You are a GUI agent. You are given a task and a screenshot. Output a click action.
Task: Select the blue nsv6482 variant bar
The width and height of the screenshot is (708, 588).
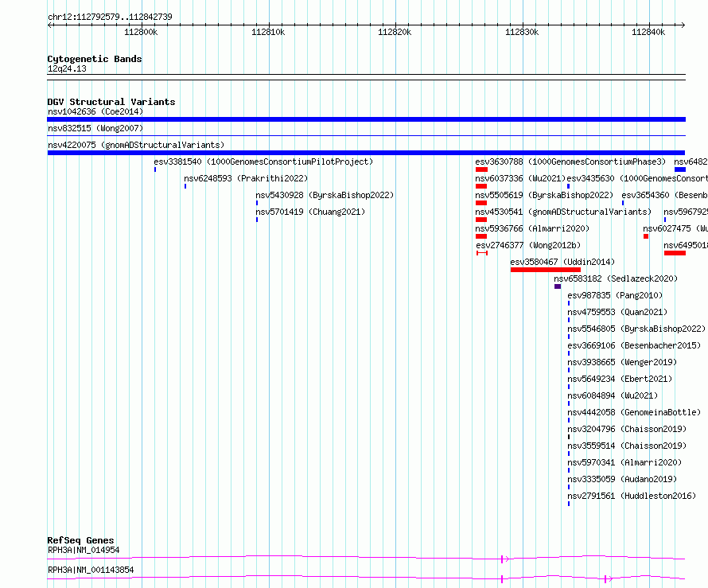pyautogui.click(x=680, y=169)
